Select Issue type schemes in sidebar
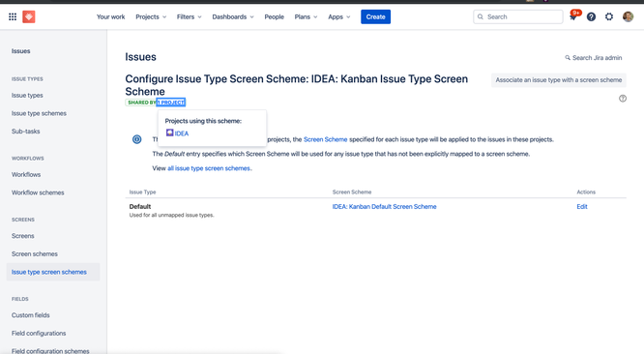Screen dimensions: 644x354 click(39, 113)
